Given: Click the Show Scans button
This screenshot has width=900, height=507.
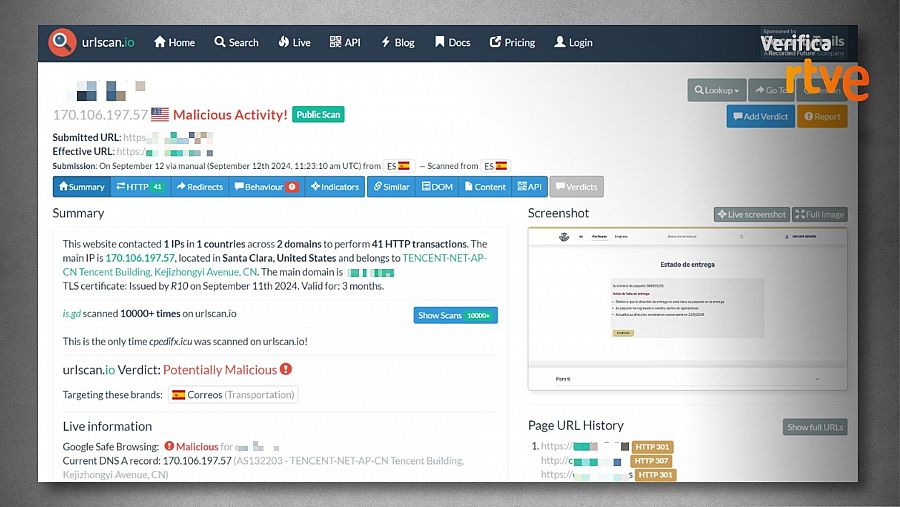Looking at the screenshot, I should (456, 315).
